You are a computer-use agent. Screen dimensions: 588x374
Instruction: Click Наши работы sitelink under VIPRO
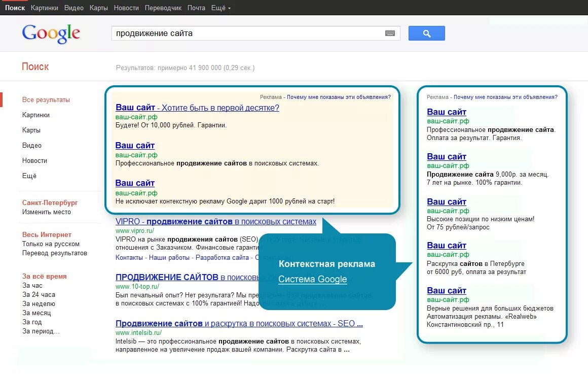(x=169, y=258)
